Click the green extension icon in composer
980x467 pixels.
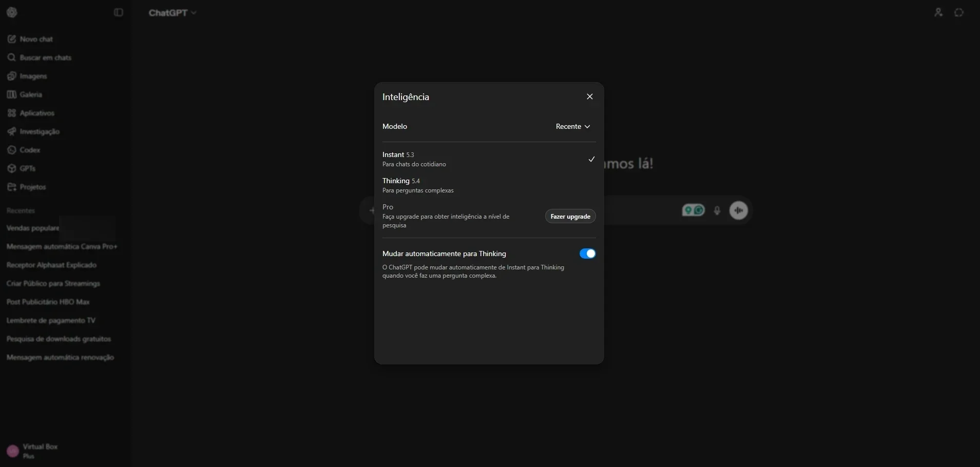[693, 210]
